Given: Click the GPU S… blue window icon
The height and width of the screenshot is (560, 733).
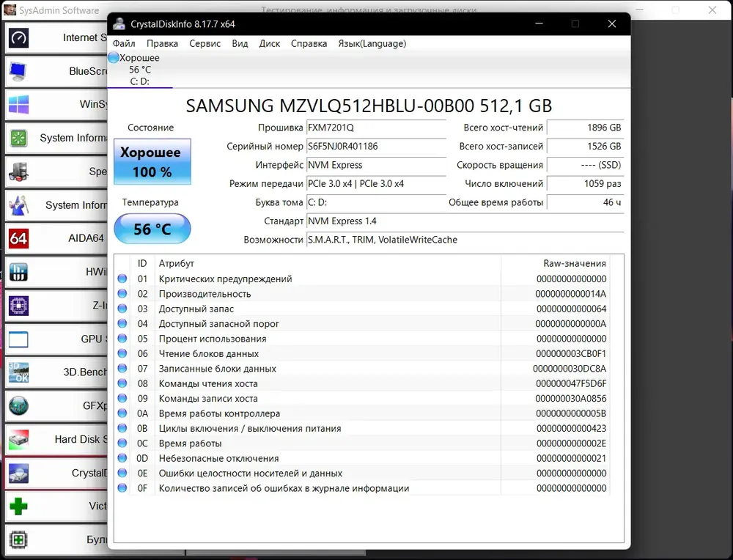Looking at the screenshot, I should point(18,339).
